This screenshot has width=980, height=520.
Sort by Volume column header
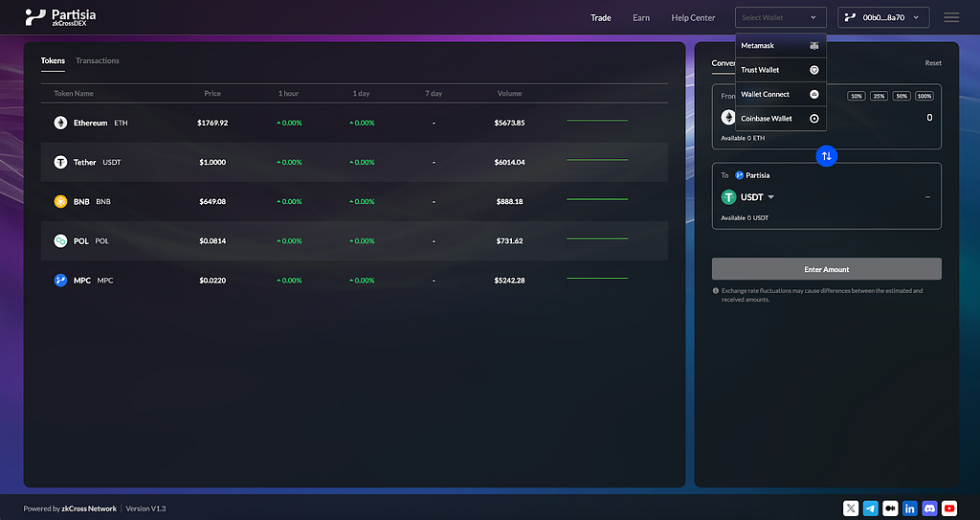point(509,93)
